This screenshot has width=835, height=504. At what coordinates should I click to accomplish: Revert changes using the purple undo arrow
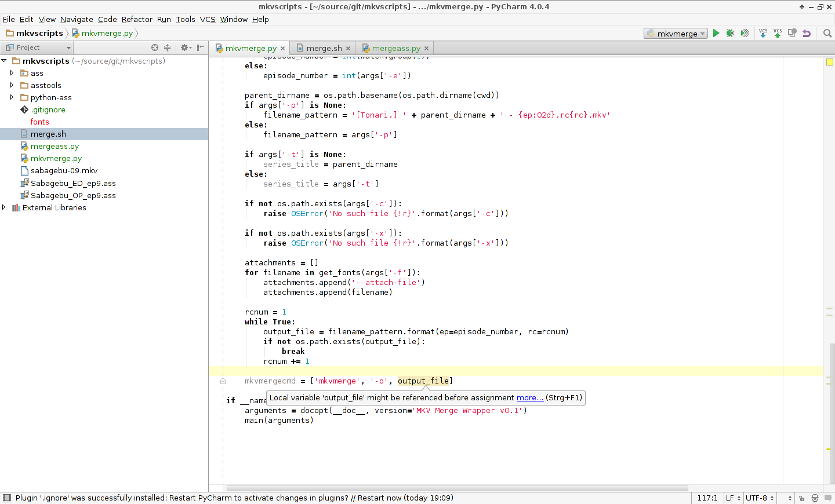(807, 33)
